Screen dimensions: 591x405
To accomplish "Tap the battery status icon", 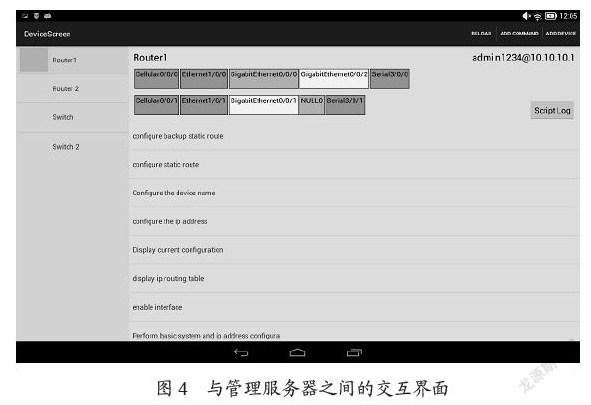I will 551,16.
